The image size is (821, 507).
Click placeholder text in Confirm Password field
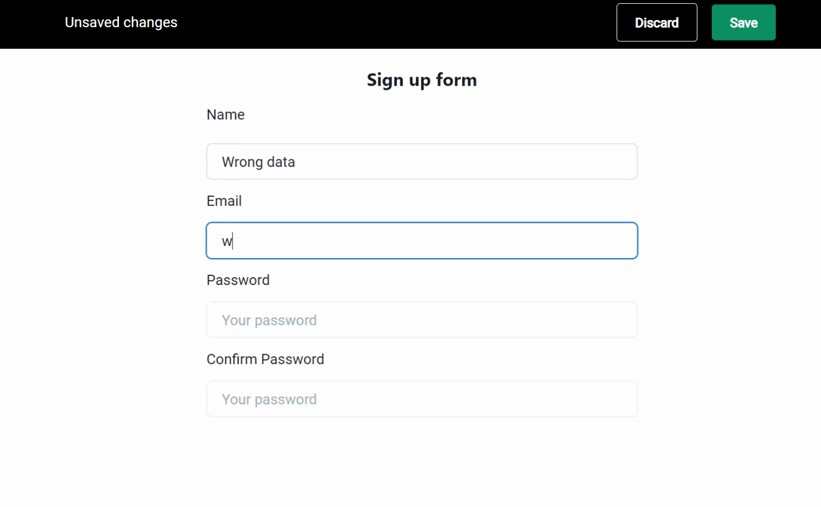[x=269, y=399]
